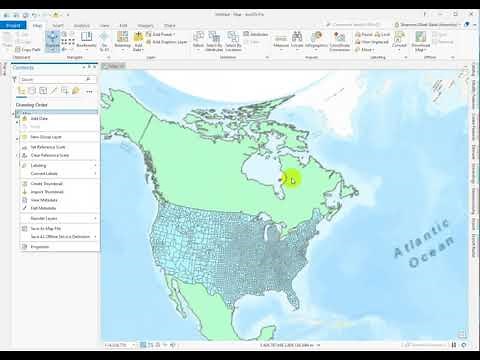
Task: Expand the Convert Labels submenu
Action: point(59,174)
